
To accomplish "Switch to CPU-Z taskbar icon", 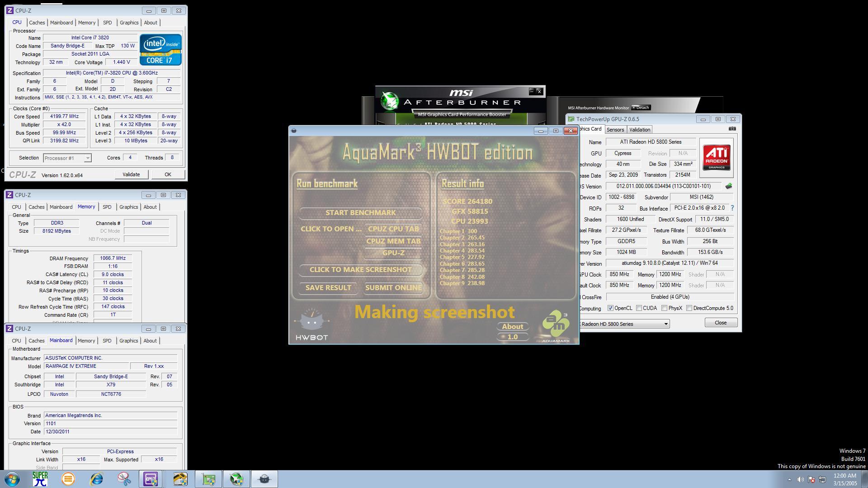I will (x=151, y=479).
